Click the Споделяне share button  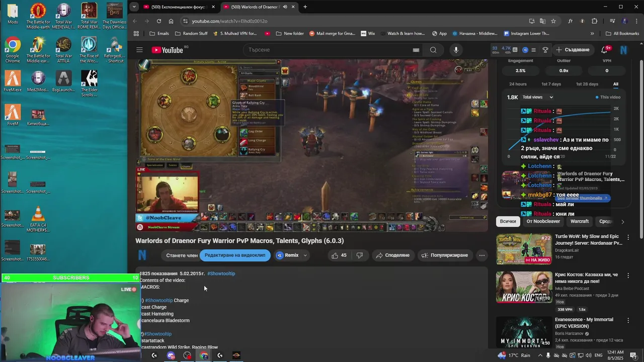coord(392,255)
